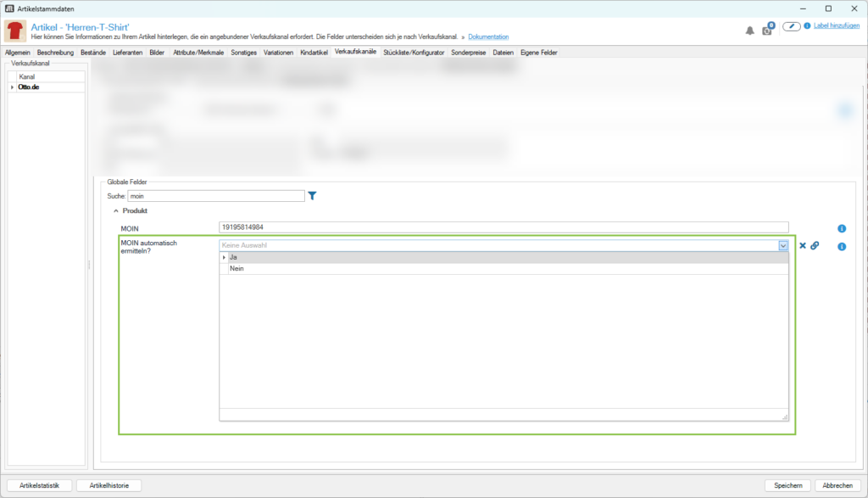The height and width of the screenshot is (498, 868).
Task: Open the sync counter icon with badge
Action: 767,30
